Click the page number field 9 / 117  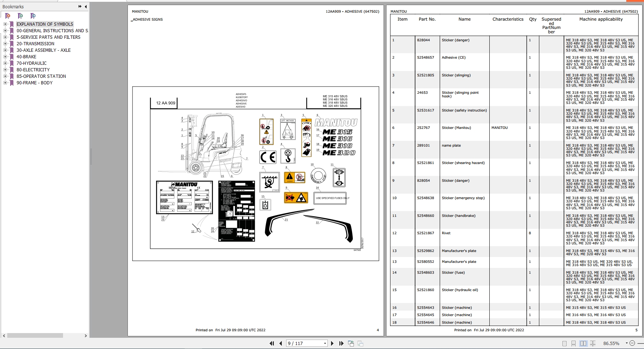(304, 343)
